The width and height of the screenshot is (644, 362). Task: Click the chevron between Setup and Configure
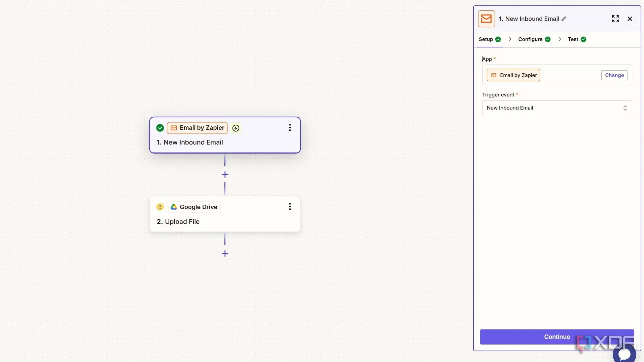(510, 39)
